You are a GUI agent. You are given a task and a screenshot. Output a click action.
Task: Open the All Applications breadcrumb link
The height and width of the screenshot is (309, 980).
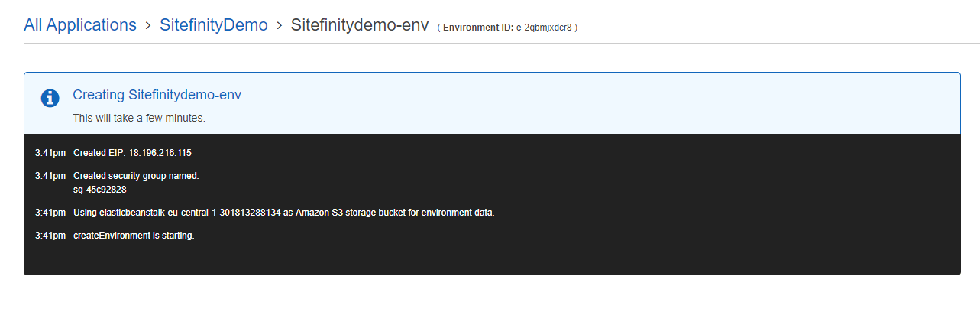[x=80, y=25]
